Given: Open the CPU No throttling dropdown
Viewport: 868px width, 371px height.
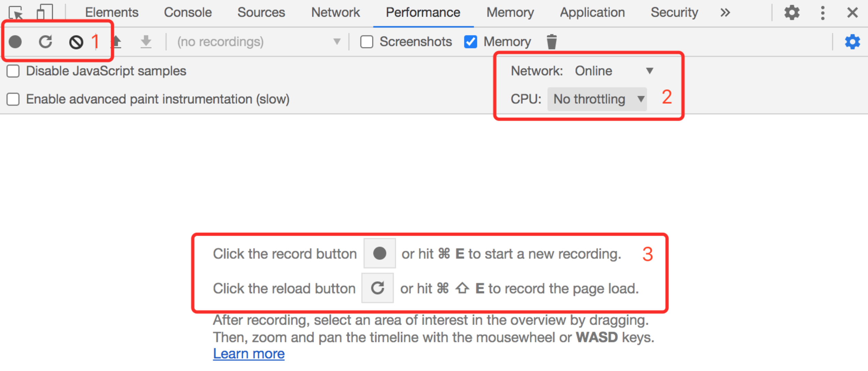Looking at the screenshot, I should [597, 99].
